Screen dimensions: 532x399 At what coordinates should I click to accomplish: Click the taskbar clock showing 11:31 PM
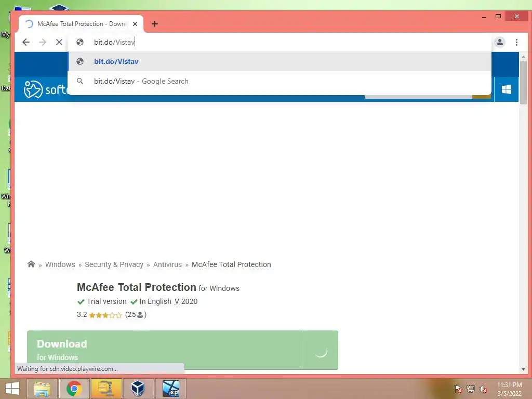click(x=509, y=389)
